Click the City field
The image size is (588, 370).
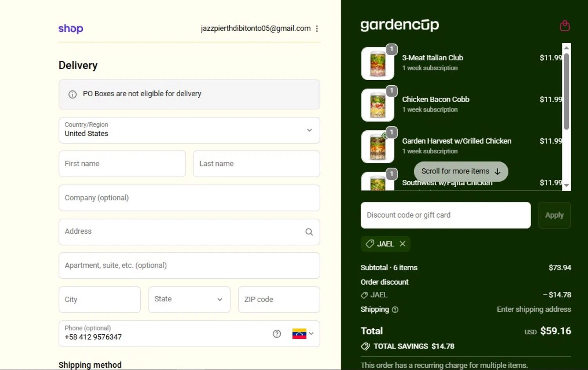pos(100,300)
